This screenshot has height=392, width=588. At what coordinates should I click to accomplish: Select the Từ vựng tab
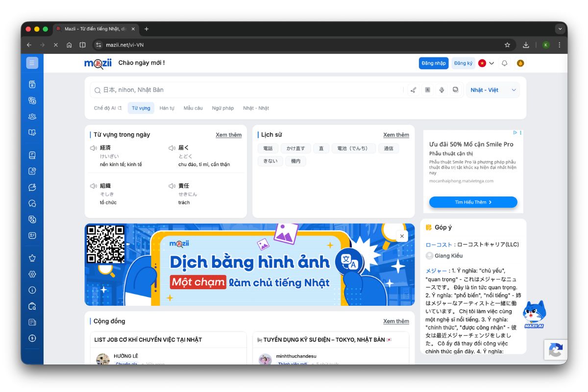[141, 108]
